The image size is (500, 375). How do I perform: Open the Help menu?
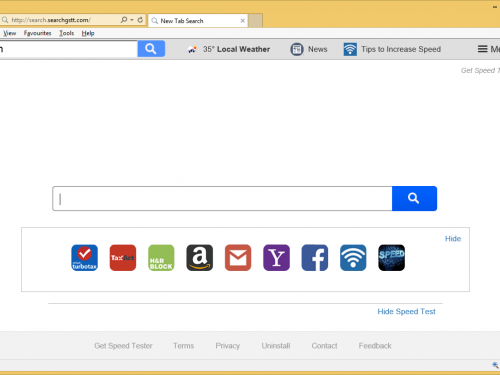[88, 33]
